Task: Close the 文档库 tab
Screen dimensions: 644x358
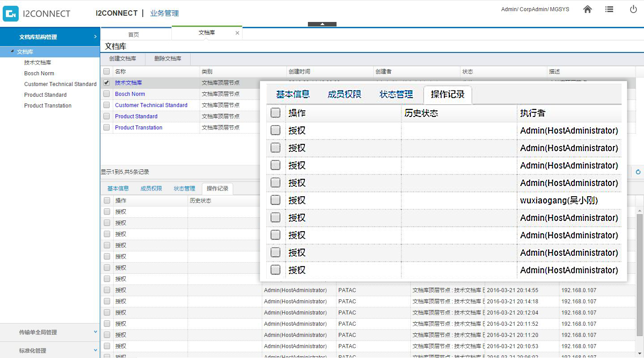Action: tap(237, 33)
